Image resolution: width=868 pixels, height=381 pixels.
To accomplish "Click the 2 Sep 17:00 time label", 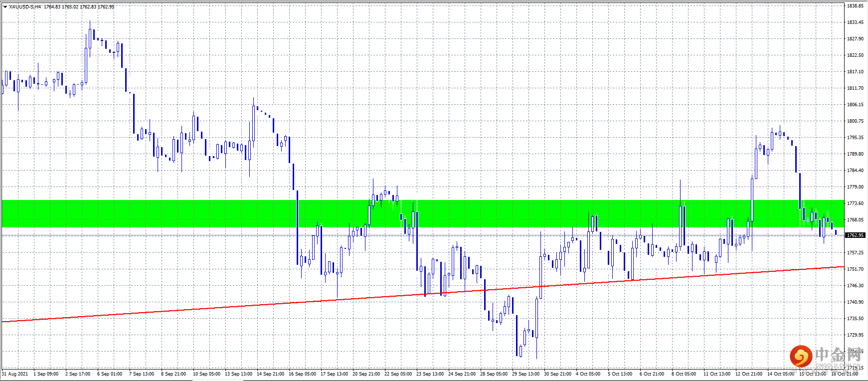I will (78, 374).
